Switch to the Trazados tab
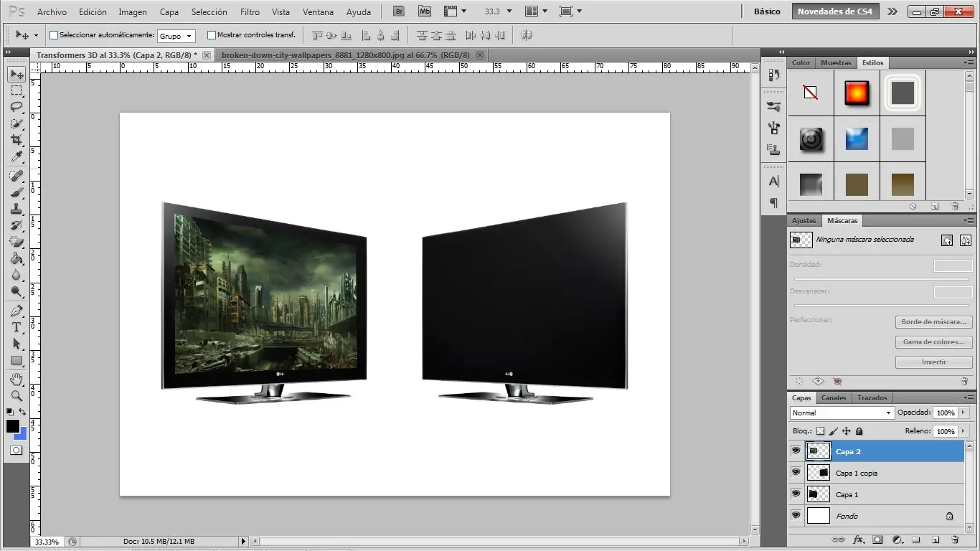Screen dimensions: 980x551 point(872,397)
